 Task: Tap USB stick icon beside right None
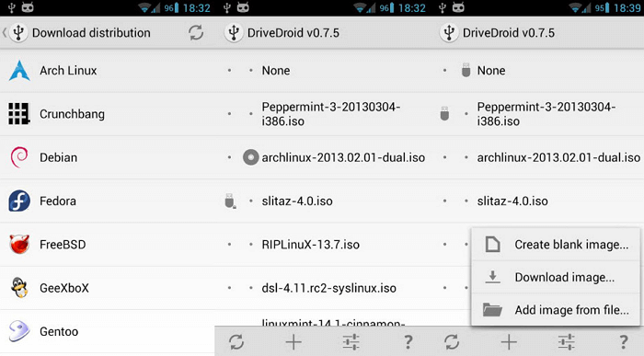coord(466,70)
